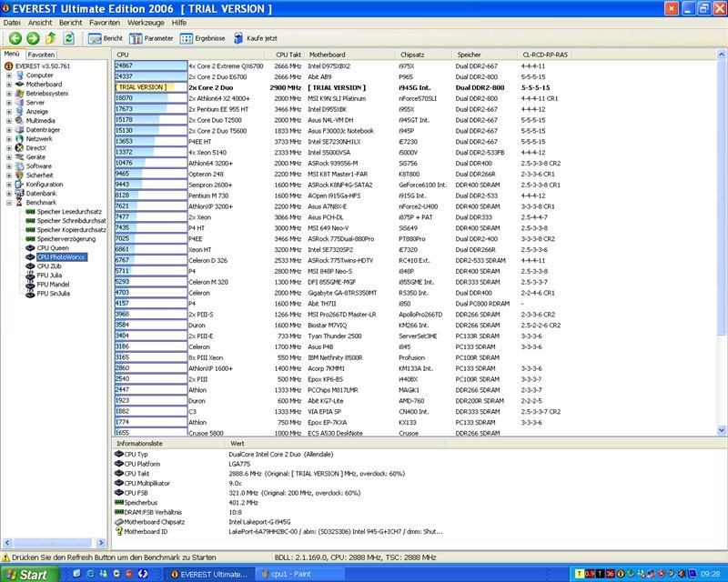Click the Kaufe jetzt toolbar button
The image size is (728, 582).
click(x=256, y=38)
